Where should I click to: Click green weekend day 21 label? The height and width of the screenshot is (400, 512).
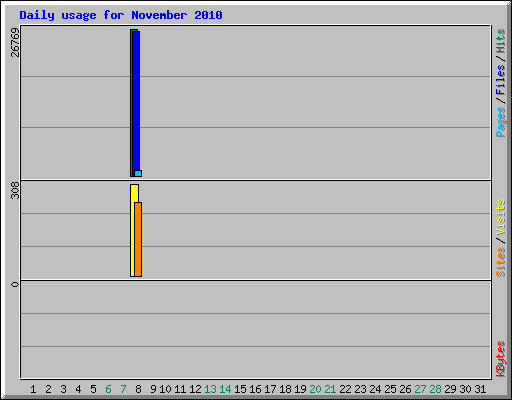(330, 389)
